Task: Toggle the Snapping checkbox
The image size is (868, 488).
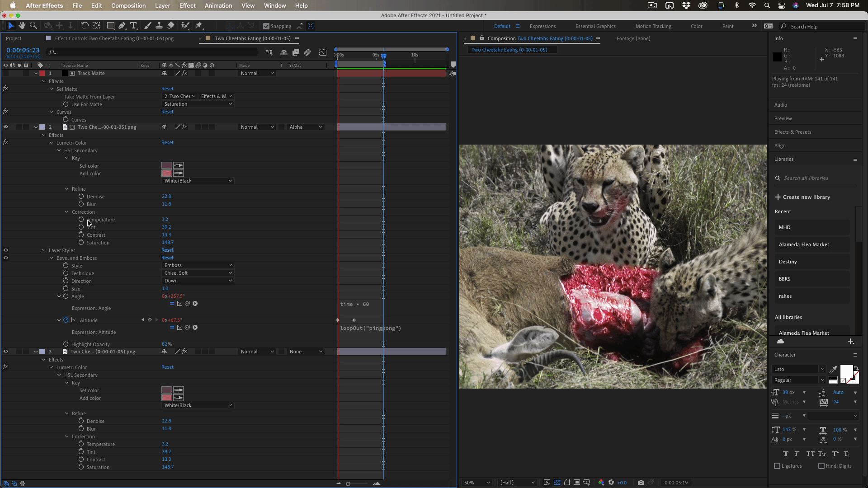Action: tap(266, 26)
